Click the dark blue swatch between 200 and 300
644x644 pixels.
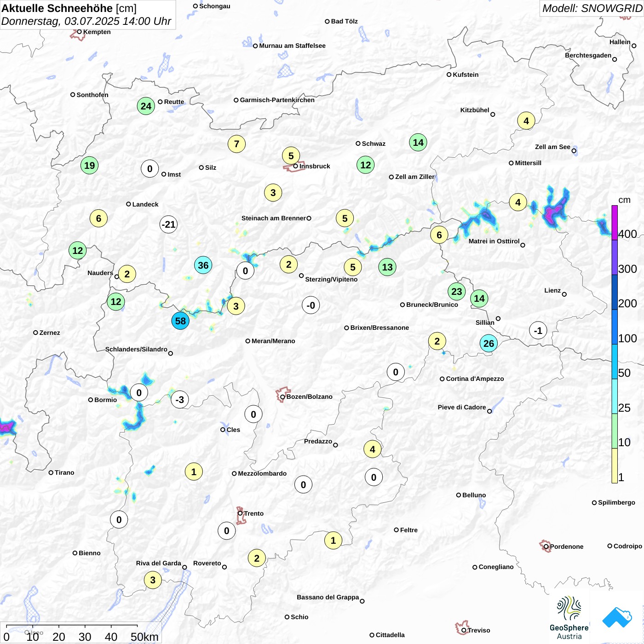tap(615, 292)
